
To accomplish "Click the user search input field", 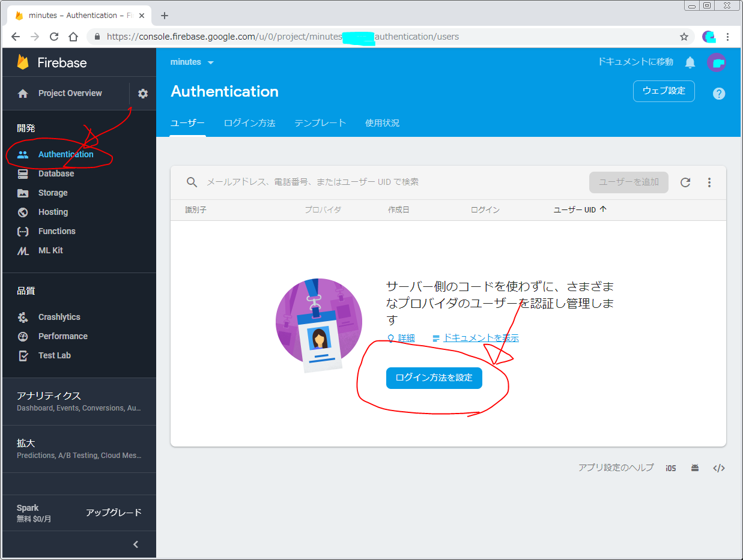I will (x=360, y=182).
